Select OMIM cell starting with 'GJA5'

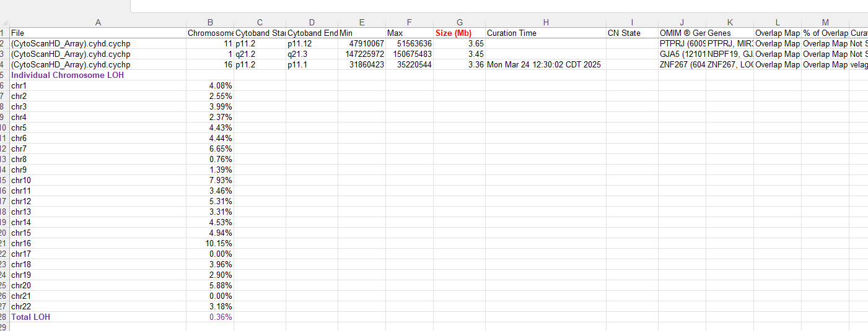pyautogui.click(x=682, y=54)
